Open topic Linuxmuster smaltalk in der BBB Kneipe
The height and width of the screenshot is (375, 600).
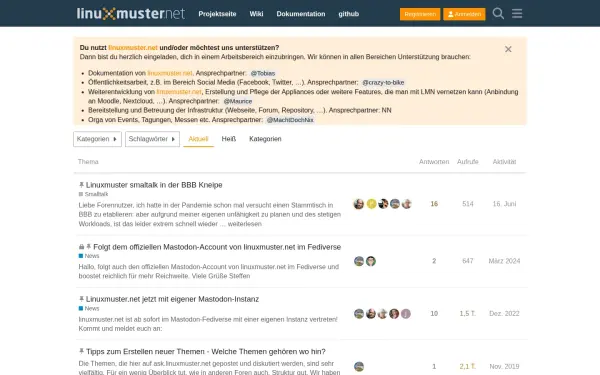tap(154, 185)
